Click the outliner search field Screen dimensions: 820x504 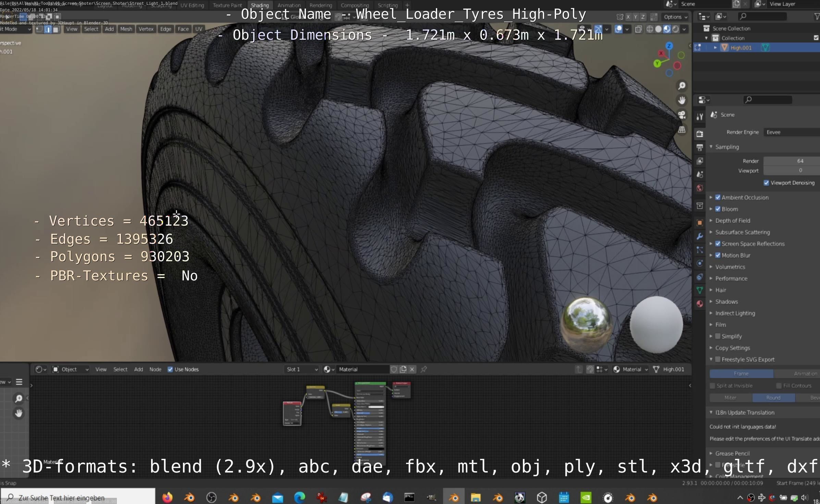click(762, 16)
